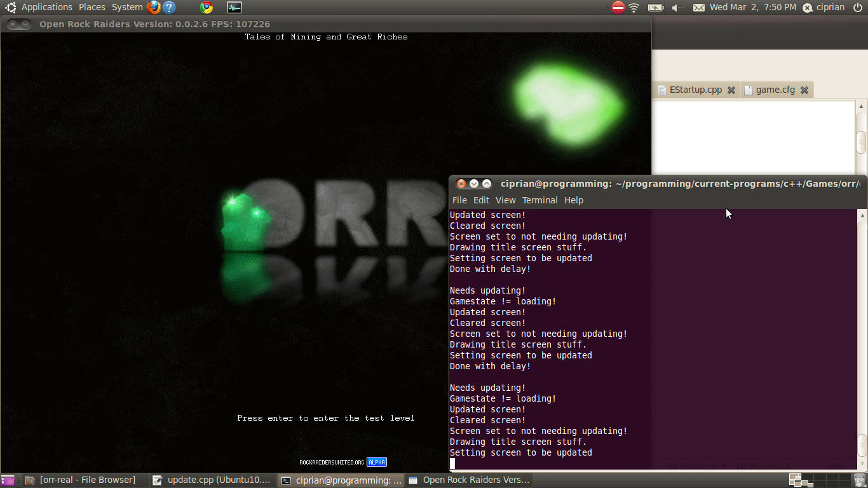Viewport: 868px width, 488px height.
Task: Click the date and time clock
Action: point(753,7)
